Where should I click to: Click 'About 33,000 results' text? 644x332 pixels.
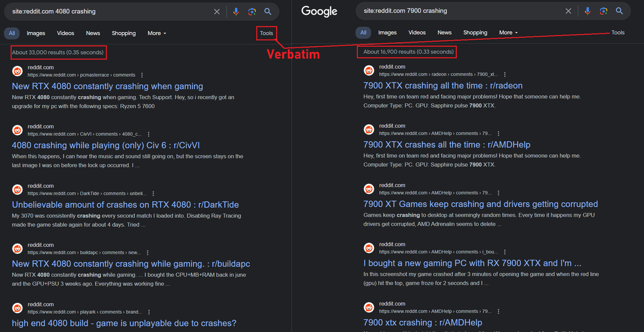(58, 52)
